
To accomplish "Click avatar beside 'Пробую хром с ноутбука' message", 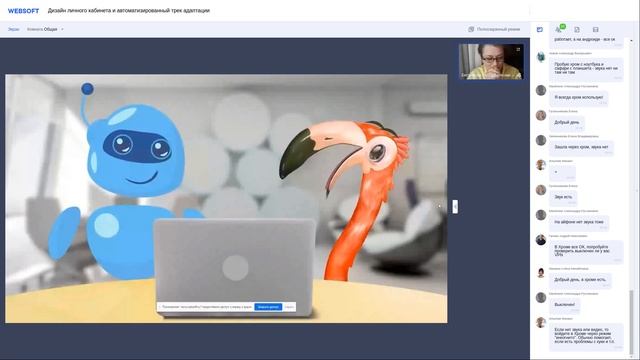I will coord(541,57).
